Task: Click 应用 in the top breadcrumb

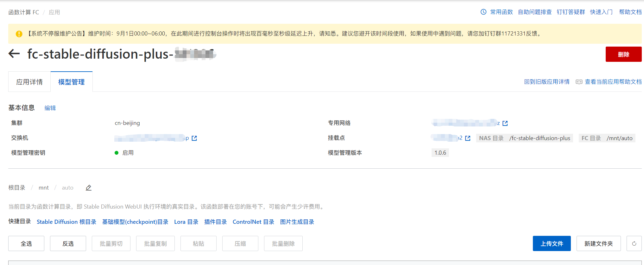Action: (54, 12)
